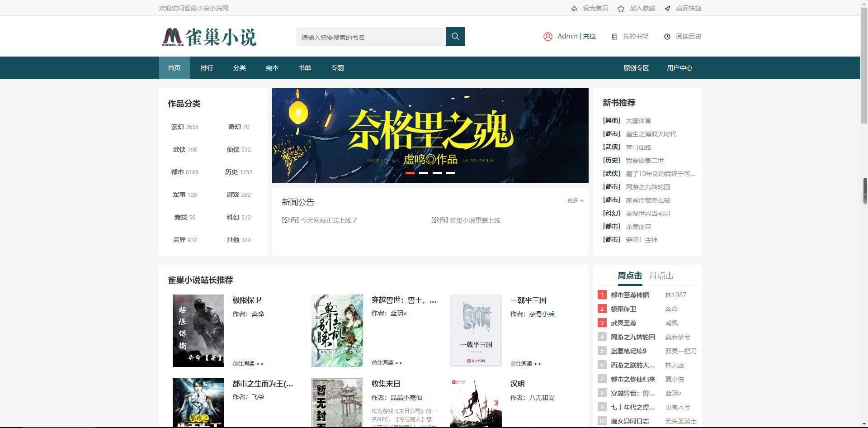Image resolution: width=868 pixels, height=428 pixels.
Task: Select the fourth carousel indicator dash
Action: [x=451, y=173]
